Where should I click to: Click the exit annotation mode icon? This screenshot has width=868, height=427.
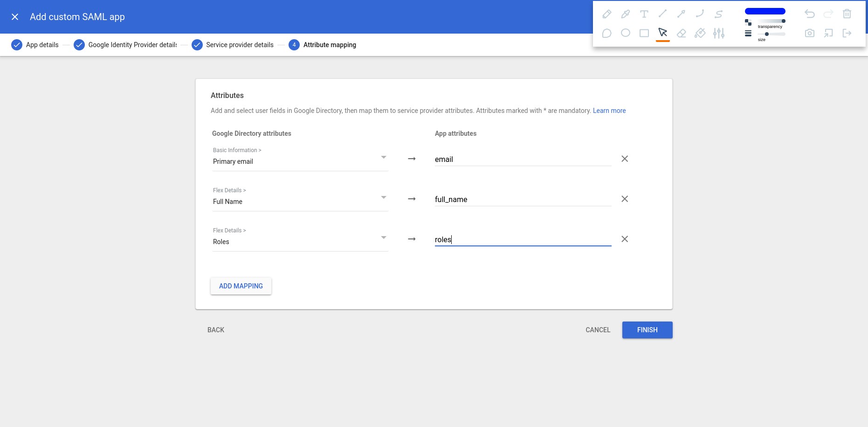[x=847, y=33]
